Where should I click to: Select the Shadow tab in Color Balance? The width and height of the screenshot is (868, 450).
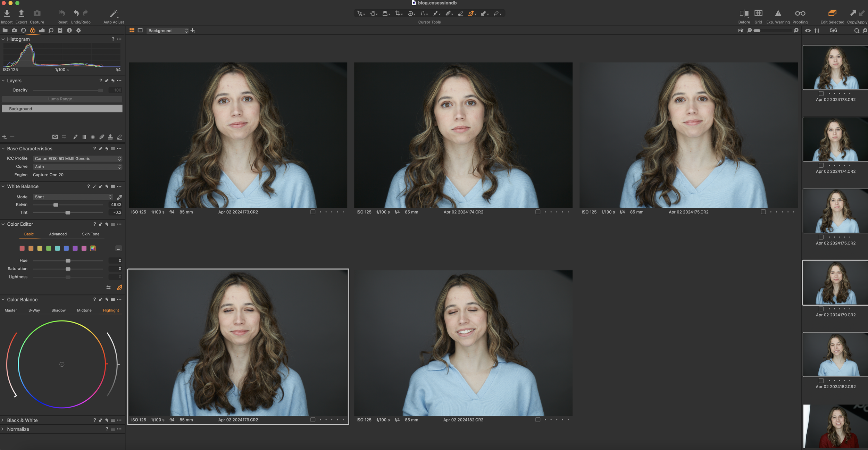(x=58, y=310)
